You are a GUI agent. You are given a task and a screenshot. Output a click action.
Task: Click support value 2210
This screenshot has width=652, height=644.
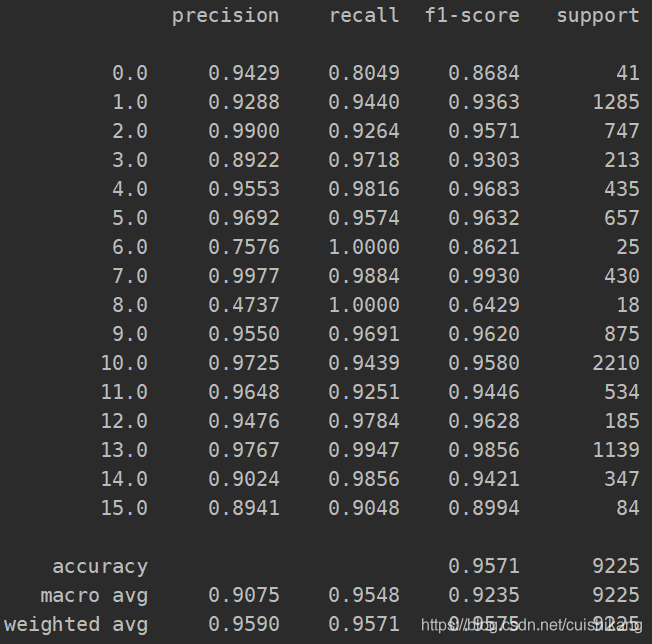pos(616,363)
